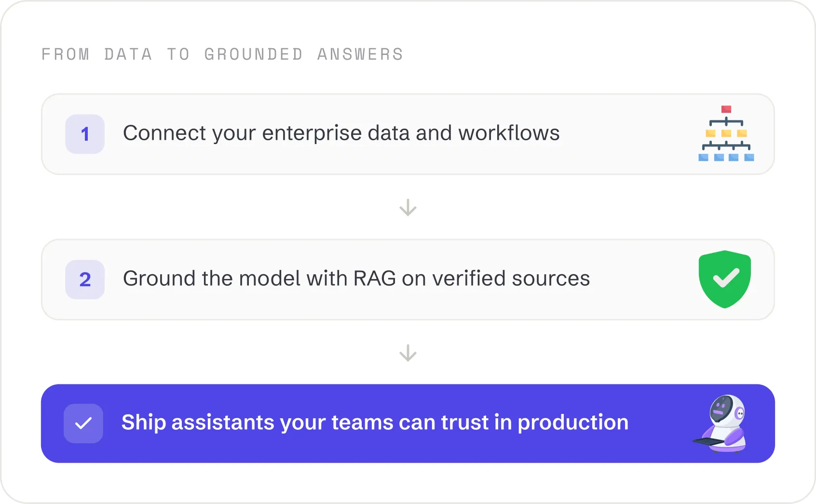Click the step 2 card background
The image size is (816, 504).
click(x=408, y=279)
